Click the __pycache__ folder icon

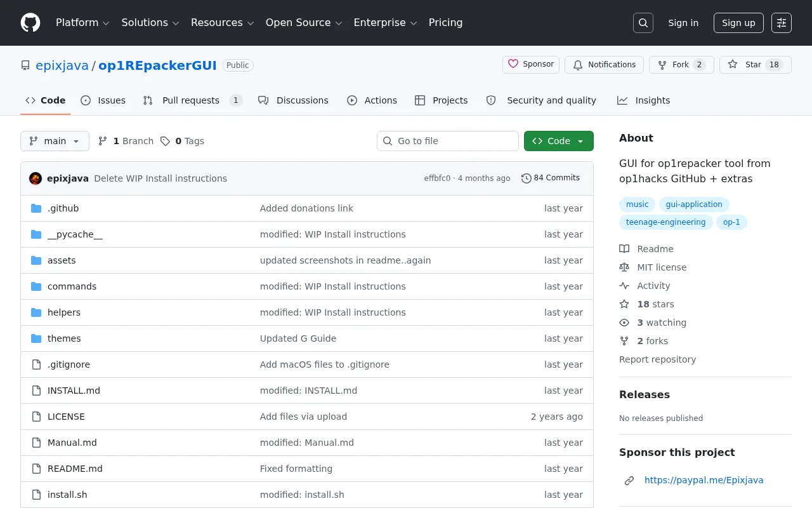pyautogui.click(x=36, y=234)
